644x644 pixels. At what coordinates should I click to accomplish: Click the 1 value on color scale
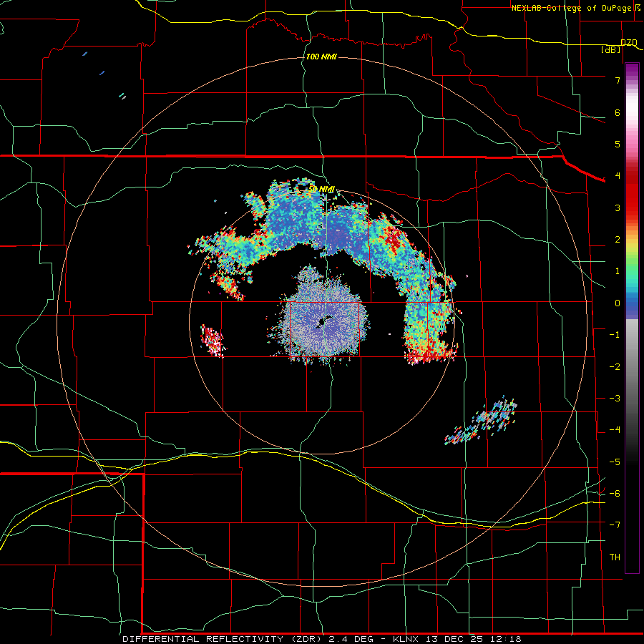[x=618, y=271]
